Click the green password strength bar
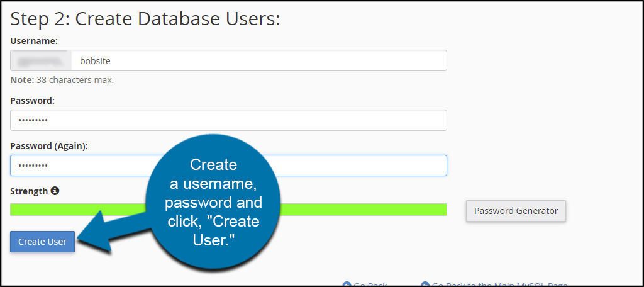 228,210
